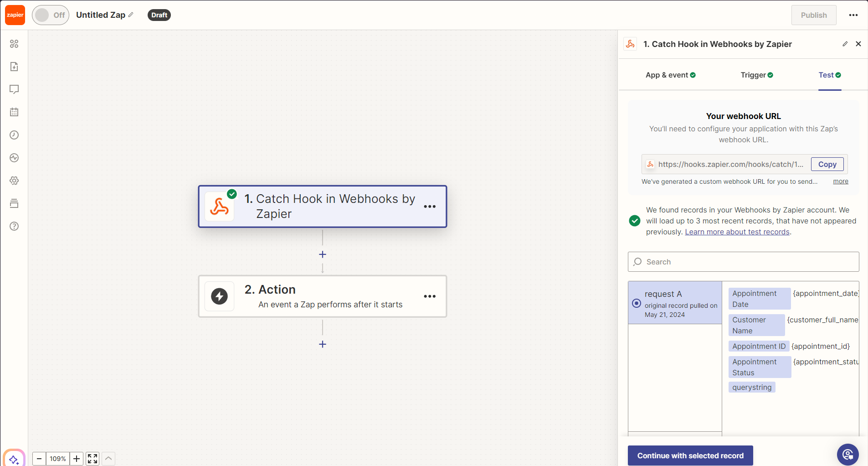868x466 pixels.
Task: Open help via the question-mark icon
Action: click(14, 226)
